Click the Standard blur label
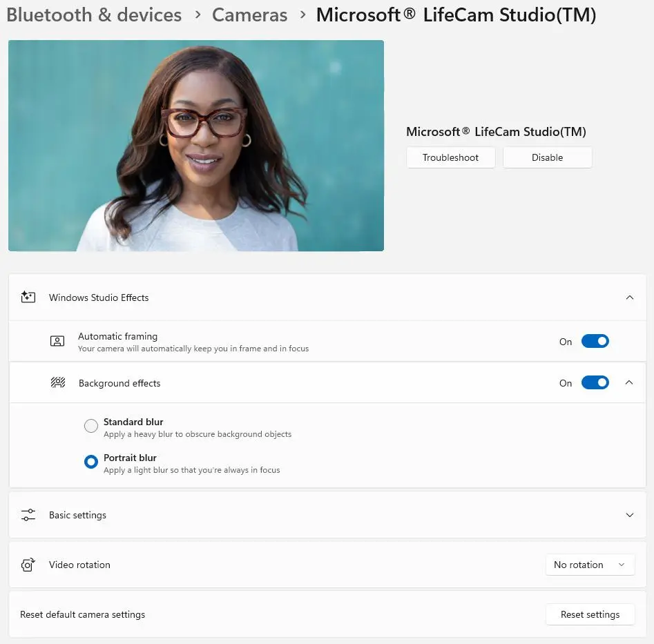 coord(133,422)
